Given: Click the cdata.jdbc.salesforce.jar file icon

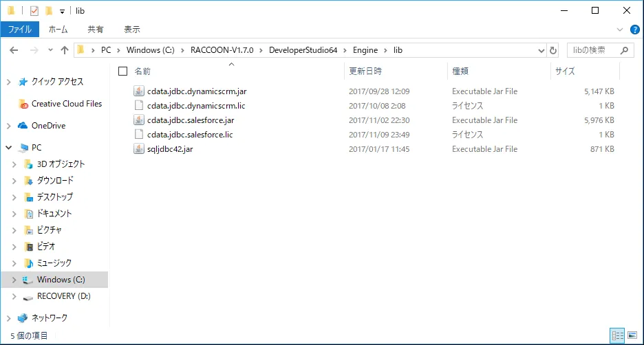Looking at the screenshot, I should pos(139,120).
